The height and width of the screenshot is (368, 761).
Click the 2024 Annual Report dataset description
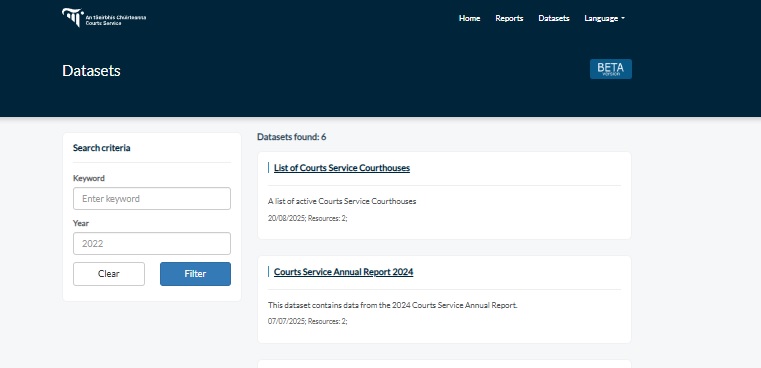coord(393,305)
